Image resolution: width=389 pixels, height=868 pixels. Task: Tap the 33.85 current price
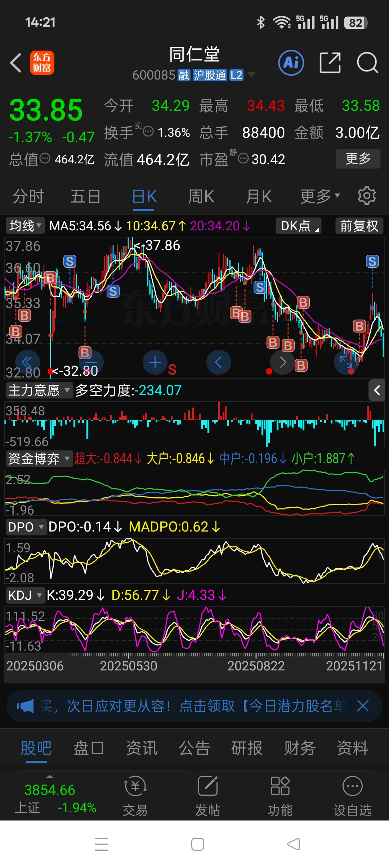click(x=46, y=110)
